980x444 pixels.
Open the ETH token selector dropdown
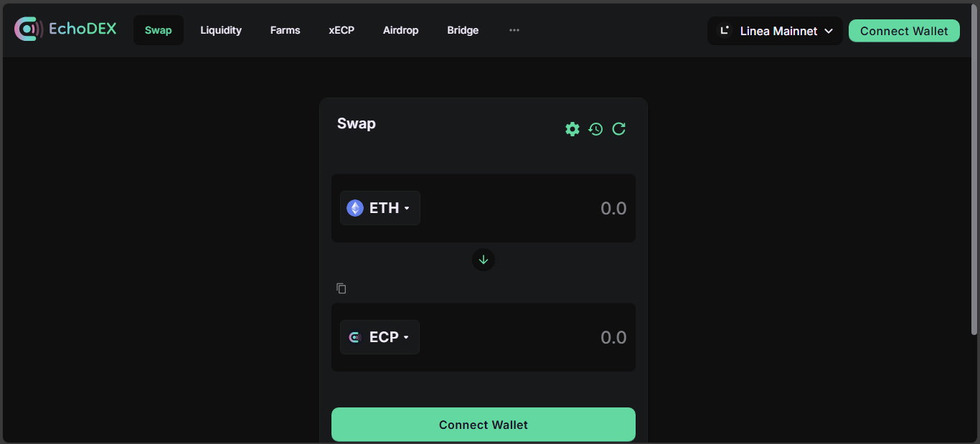[380, 208]
